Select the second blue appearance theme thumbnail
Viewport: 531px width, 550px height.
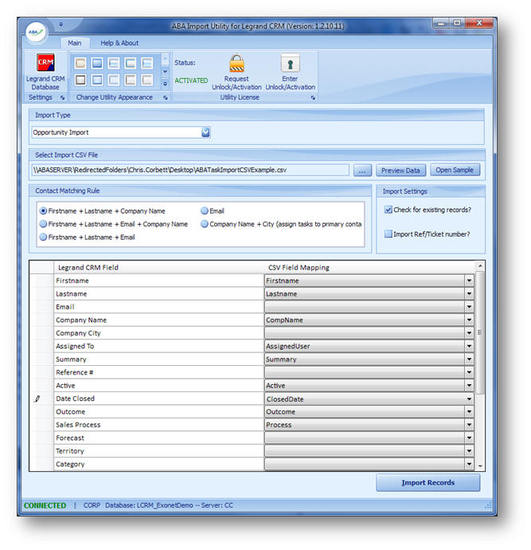point(97,63)
